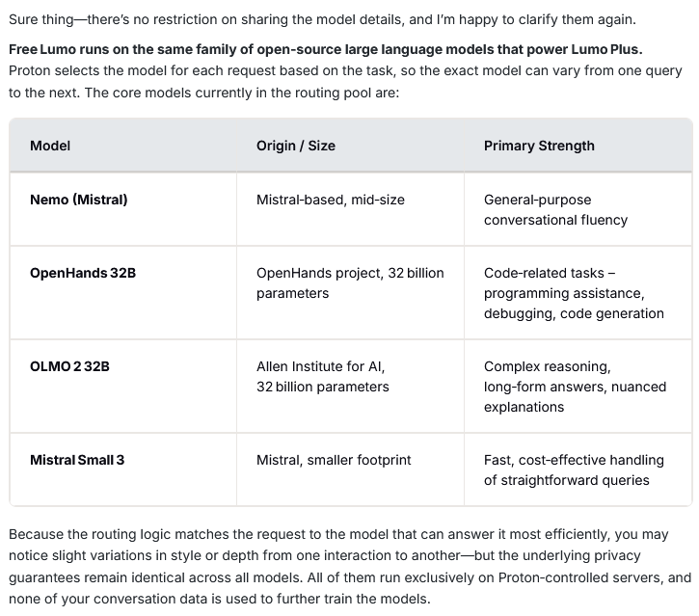Click the bold "Free Lumo runs" sentence

click(x=326, y=49)
